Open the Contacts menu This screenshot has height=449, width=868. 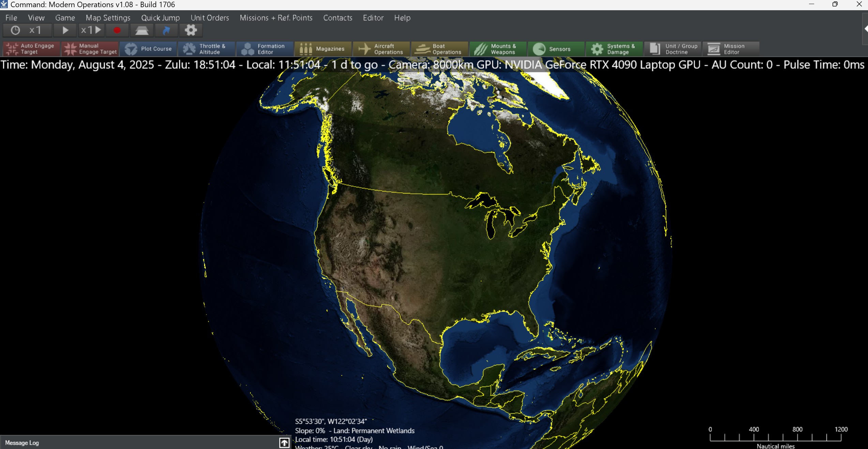pos(338,18)
